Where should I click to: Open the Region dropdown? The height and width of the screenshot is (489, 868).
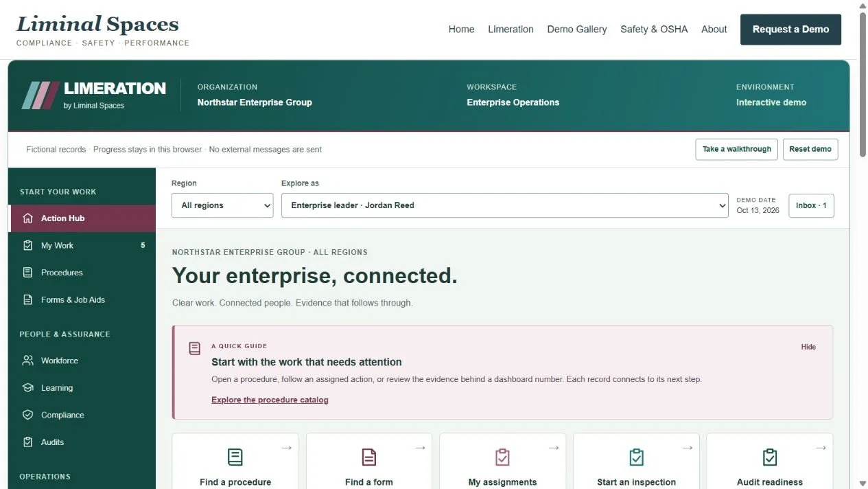[x=222, y=205]
